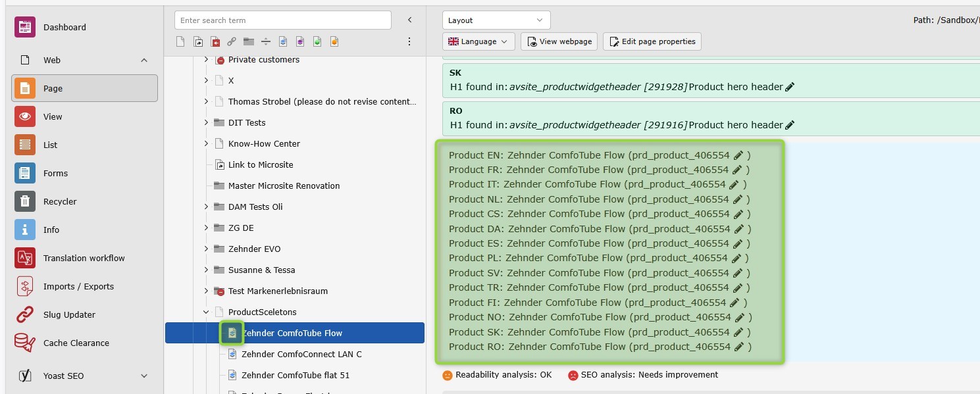This screenshot has height=394, width=980.
Task: Open the Cache Clearance module
Action: (76, 343)
